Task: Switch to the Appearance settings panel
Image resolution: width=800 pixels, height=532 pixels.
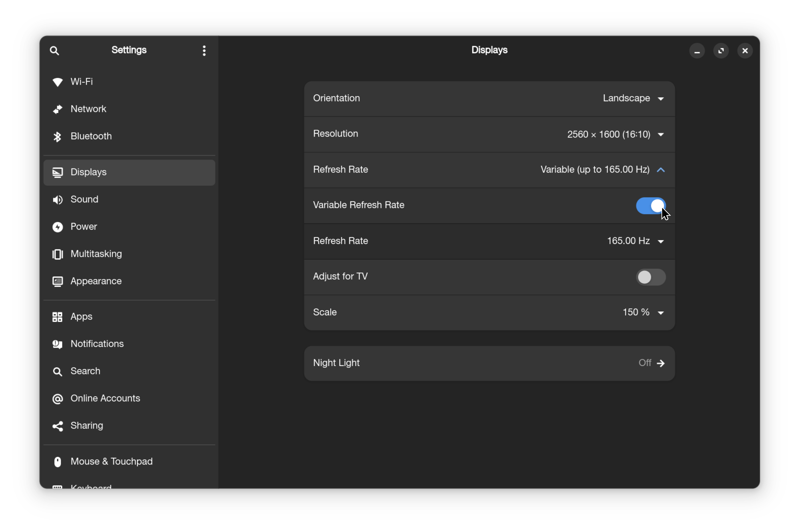Action: pos(96,281)
